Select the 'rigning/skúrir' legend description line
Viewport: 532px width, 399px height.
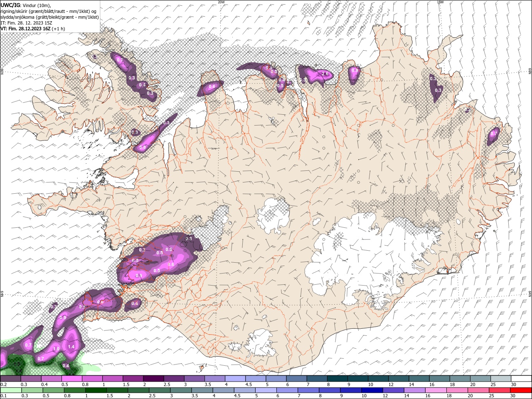(x=48, y=11)
